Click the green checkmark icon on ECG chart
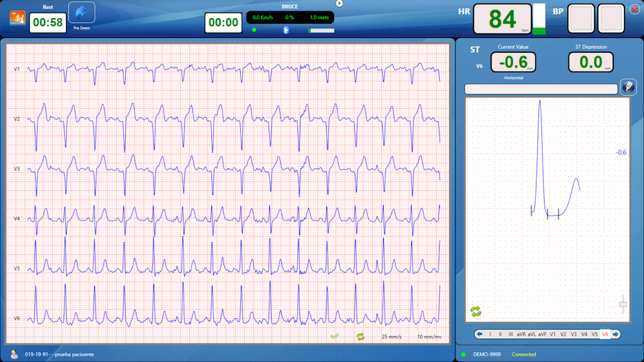The width and height of the screenshot is (644, 362). point(335,337)
